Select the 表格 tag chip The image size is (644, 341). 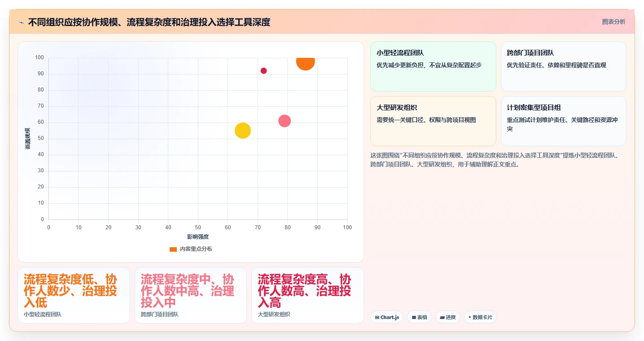[419, 317]
